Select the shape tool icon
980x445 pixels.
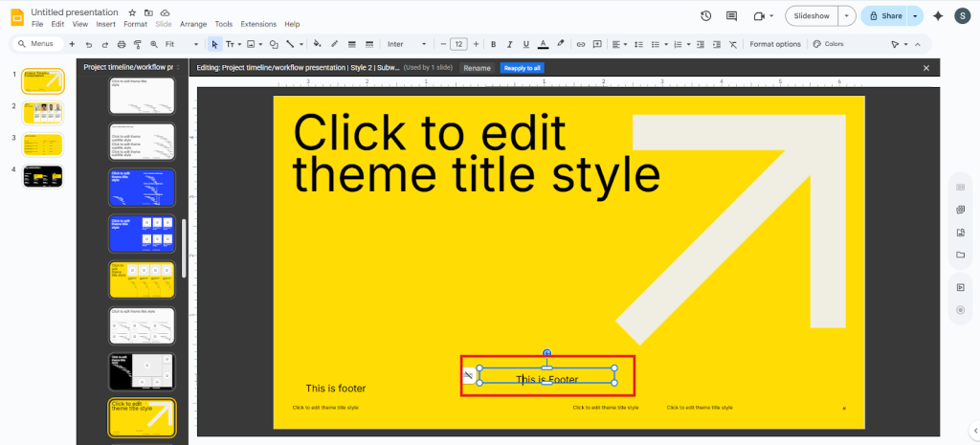(x=274, y=44)
